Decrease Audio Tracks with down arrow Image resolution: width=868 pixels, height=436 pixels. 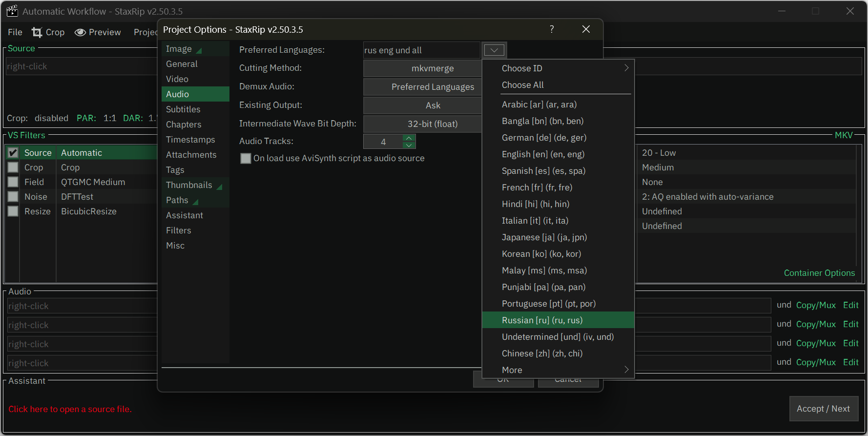[409, 145]
